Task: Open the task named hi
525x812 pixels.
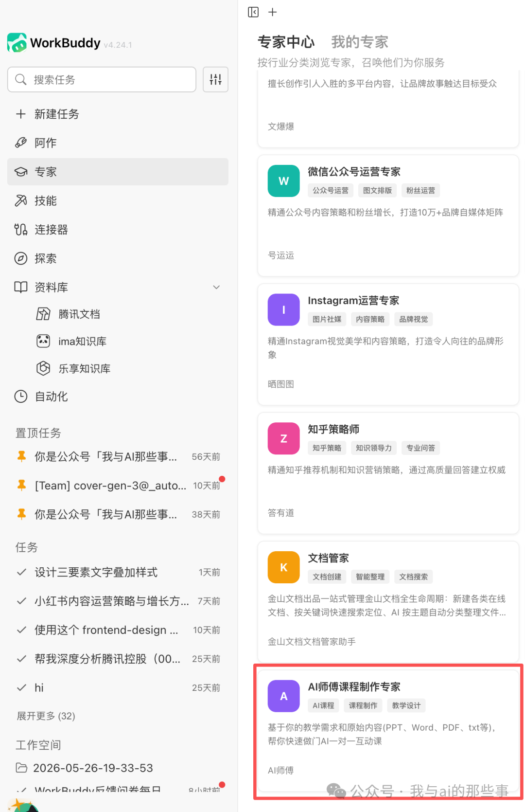Action: [118, 688]
